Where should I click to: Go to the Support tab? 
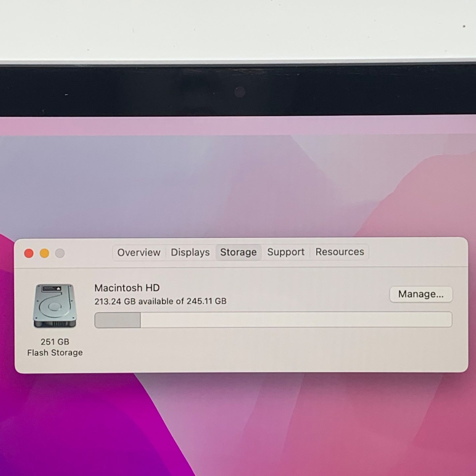286,252
